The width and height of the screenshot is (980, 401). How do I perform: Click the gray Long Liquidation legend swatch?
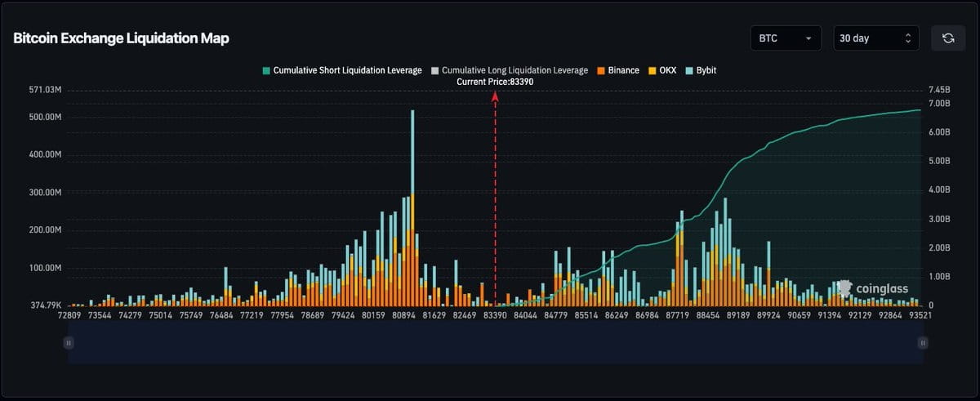tap(434, 71)
